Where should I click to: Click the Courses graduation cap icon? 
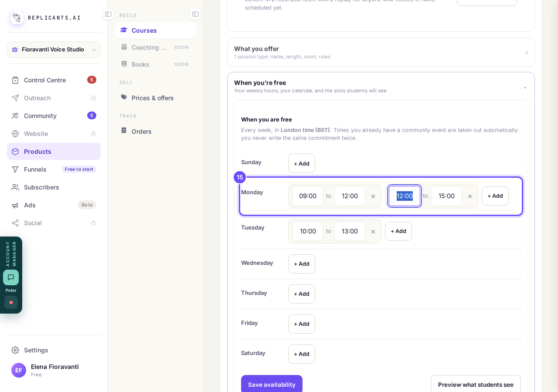[124, 30]
